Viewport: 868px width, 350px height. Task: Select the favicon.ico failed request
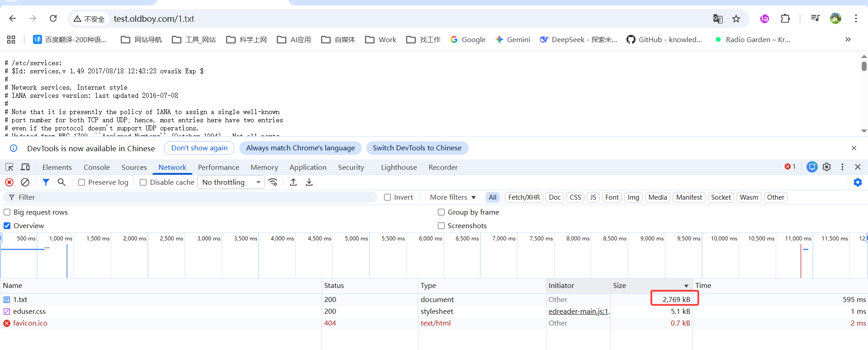(x=434, y=323)
